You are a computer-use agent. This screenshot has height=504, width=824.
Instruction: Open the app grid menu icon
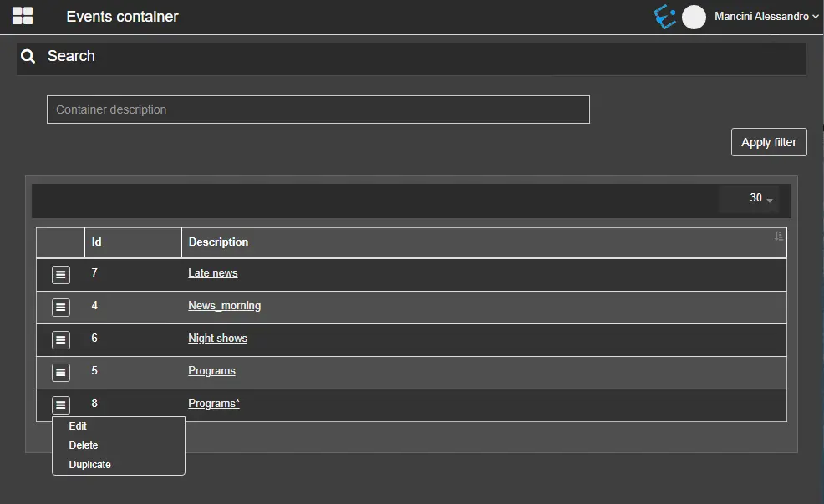click(23, 16)
